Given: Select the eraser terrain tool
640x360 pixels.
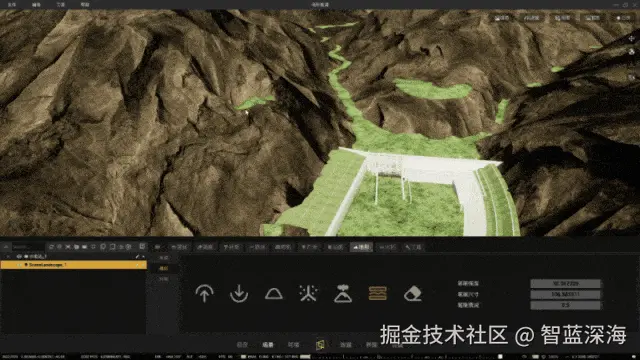Looking at the screenshot, I should pos(413,293).
